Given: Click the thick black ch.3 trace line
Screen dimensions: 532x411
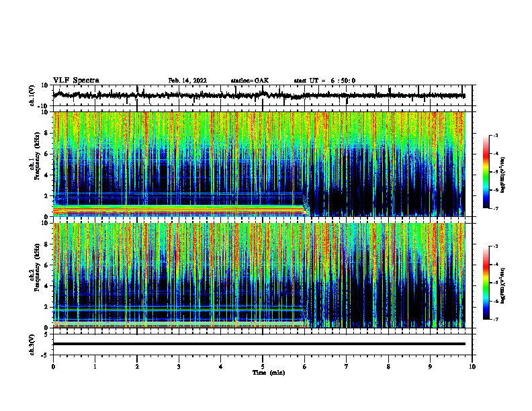Looking at the screenshot, I should click(259, 344).
